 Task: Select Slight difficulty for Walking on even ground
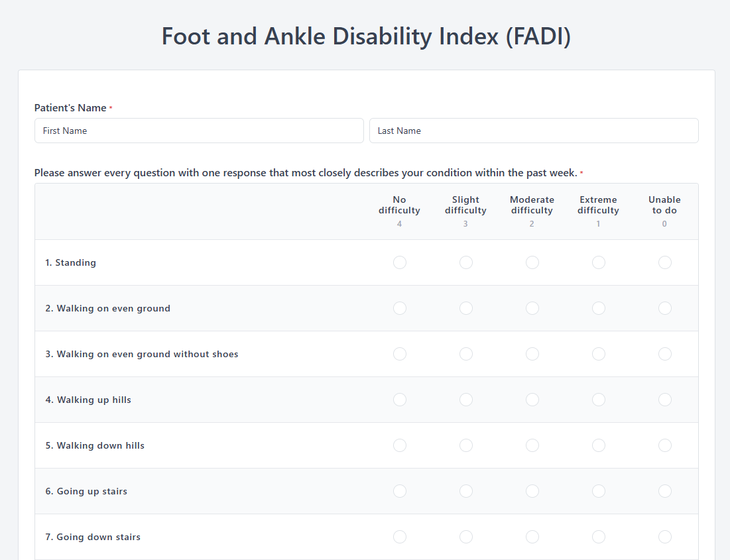tap(466, 308)
